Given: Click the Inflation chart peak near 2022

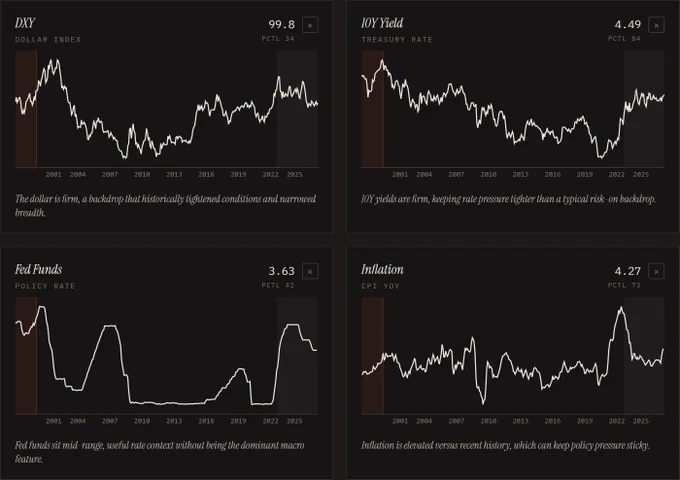Looking at the screenshot, I should click(x=621, y=308).
